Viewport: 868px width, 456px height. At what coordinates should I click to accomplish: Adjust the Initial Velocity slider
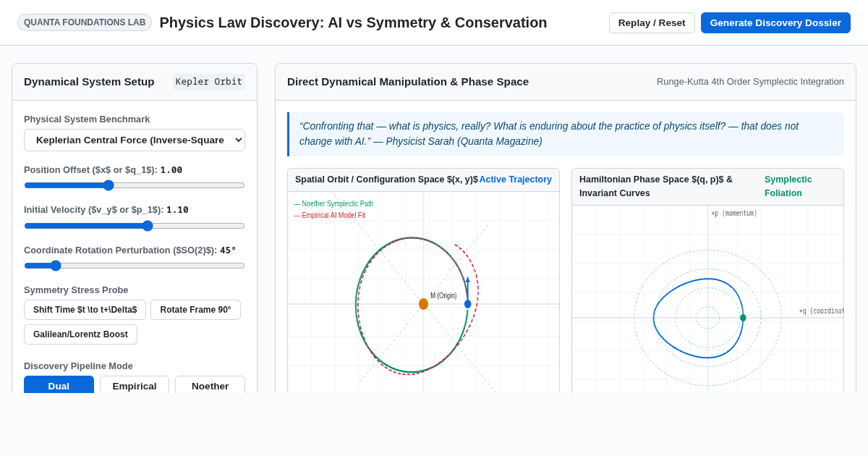click(x=135, y=226)
